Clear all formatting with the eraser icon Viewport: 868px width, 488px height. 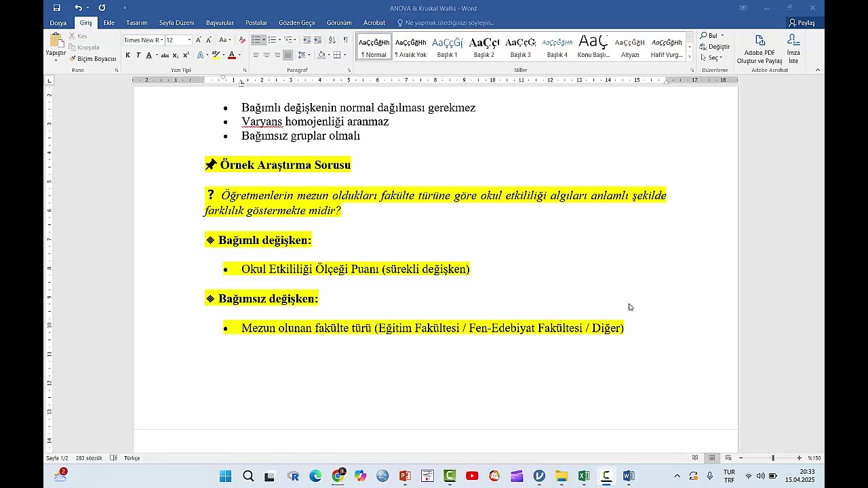tap(242, 40)
